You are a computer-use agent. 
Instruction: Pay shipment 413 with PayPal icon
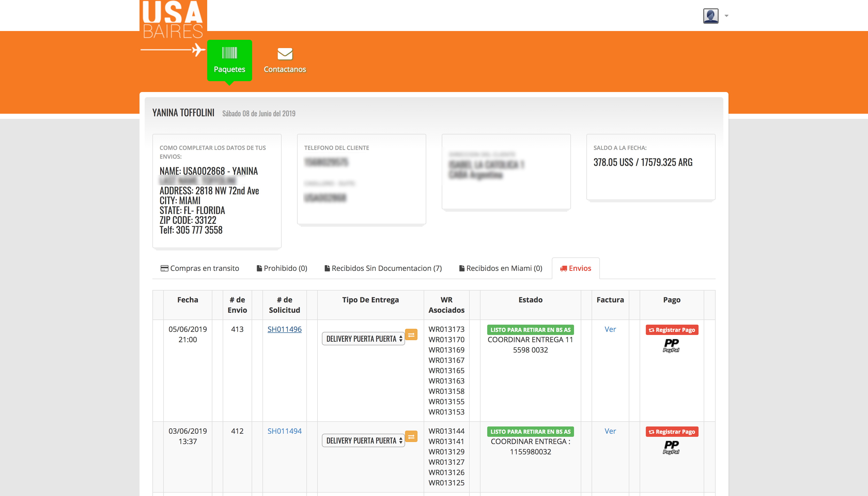(x=671, y=345)
